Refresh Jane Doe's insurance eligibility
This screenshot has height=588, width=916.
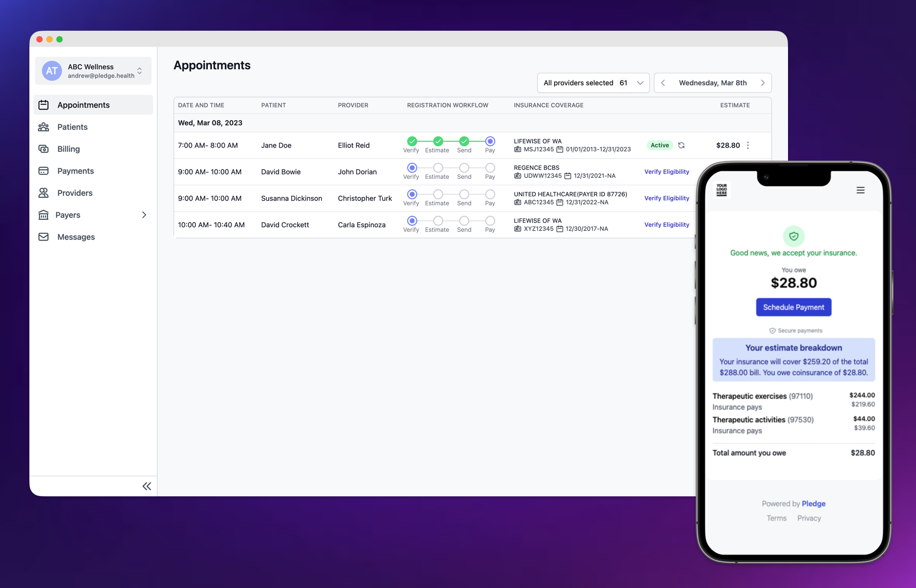coord(681,145)
